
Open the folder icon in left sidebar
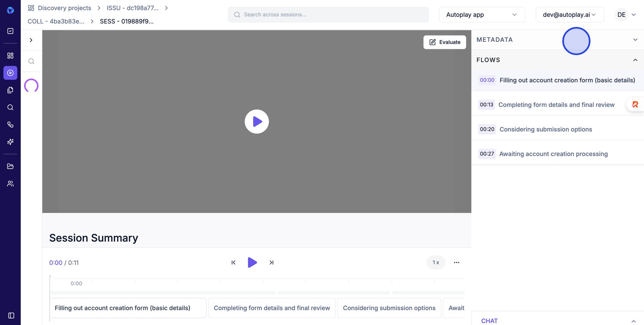coord(10,166)
